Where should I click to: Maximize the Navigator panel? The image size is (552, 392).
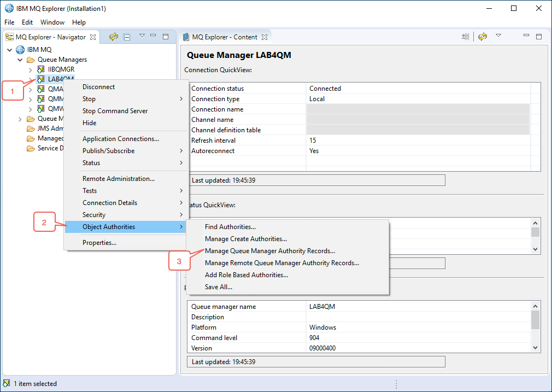click(166, 36)
